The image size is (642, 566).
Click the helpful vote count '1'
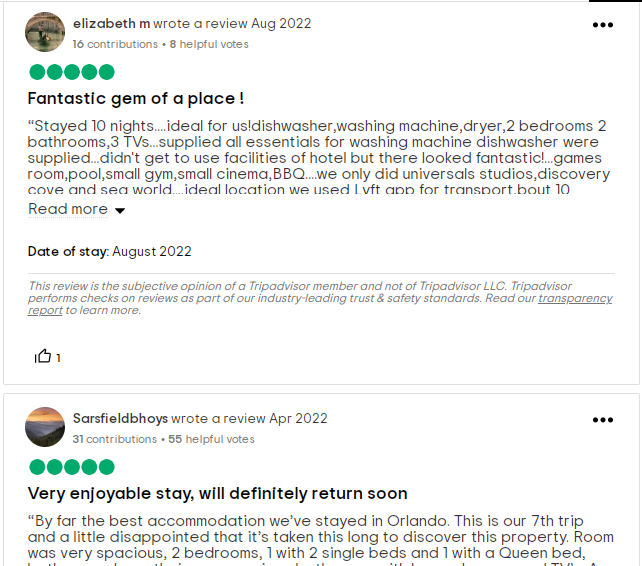tap(58, 358)
